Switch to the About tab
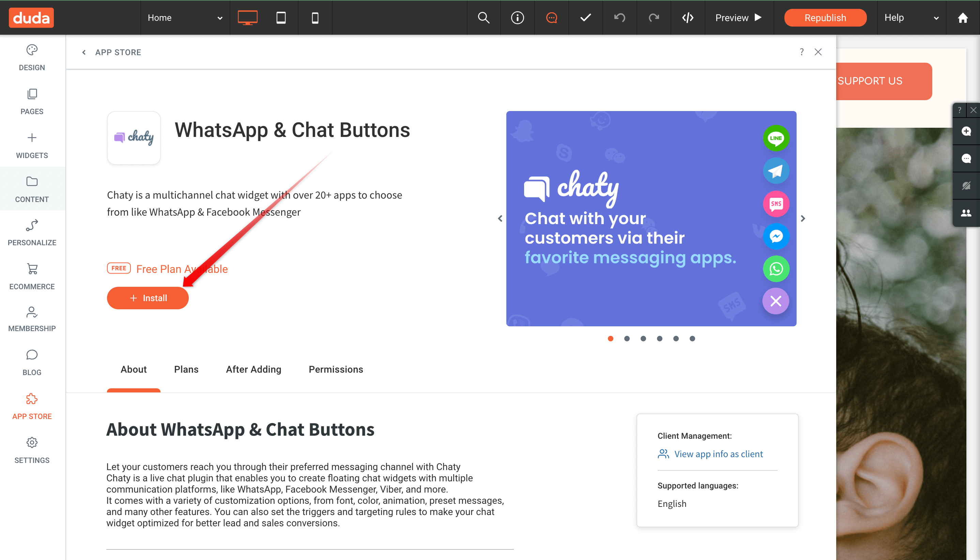Image resolution: width=980 pixels, height=560 pixels. (x=134, y=369)
